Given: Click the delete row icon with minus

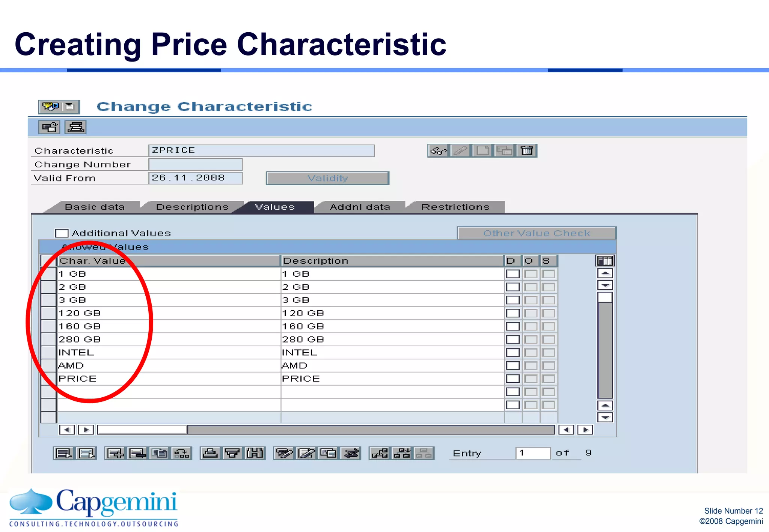Looking at the screenshot, I should coord(138,454).
